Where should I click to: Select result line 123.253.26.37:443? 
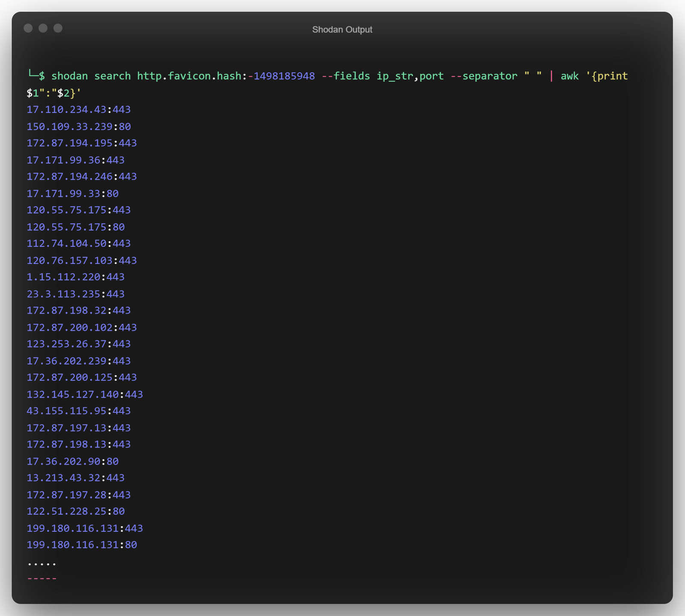pos(79,344)
